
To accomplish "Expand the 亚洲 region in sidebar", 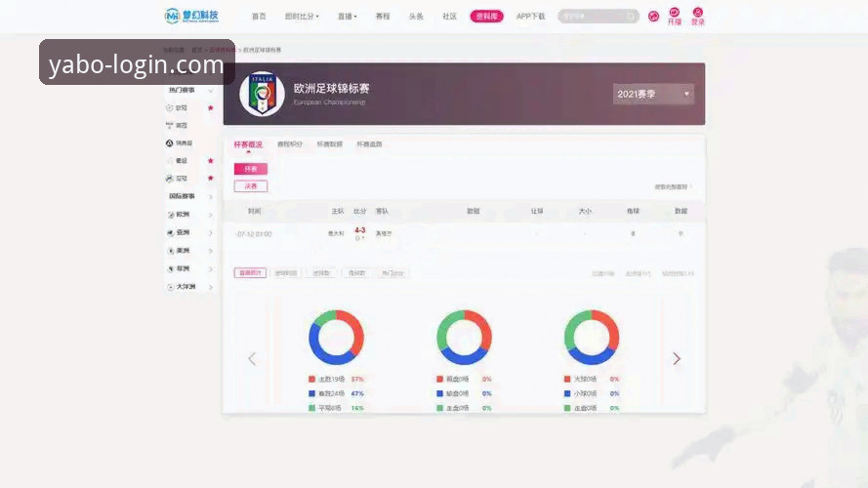I will click(x=210, y=233).
